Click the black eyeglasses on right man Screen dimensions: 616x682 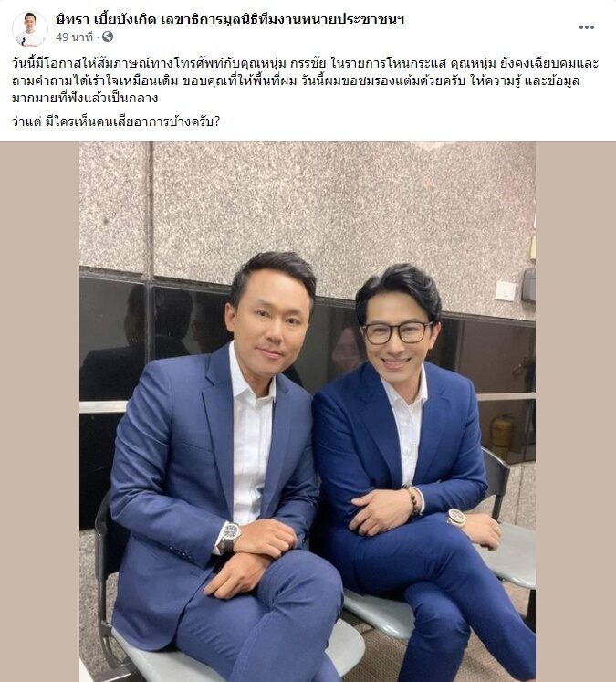tap(397, 331)
